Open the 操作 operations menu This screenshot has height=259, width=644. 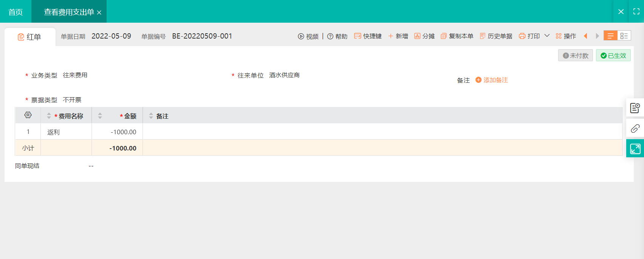(566, 36)
